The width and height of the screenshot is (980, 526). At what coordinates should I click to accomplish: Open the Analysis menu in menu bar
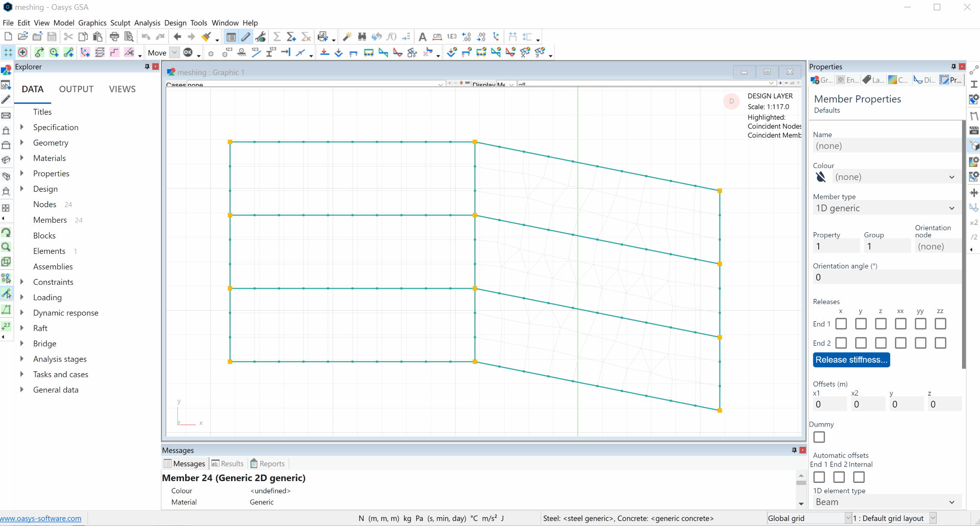[x=147, y=23]
